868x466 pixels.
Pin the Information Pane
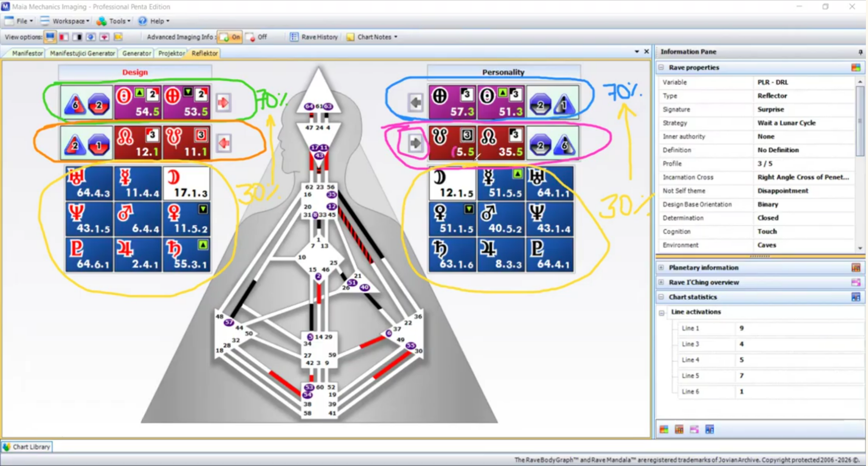click(860, 52)
